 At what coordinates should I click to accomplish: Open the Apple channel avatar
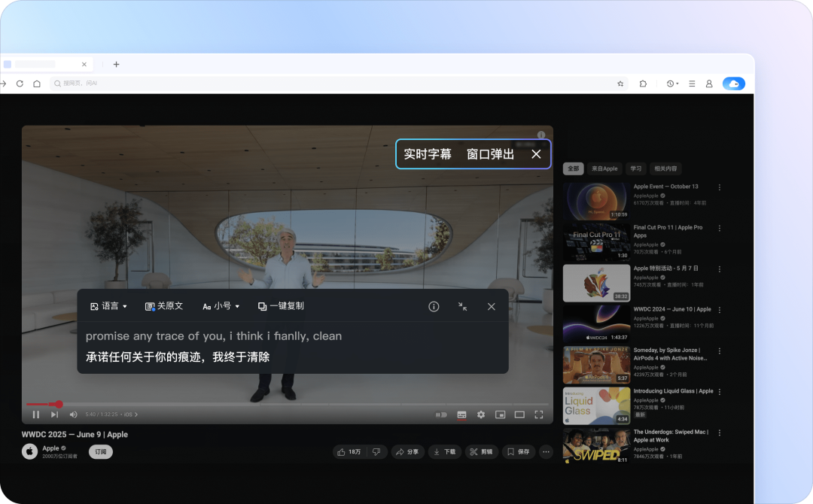(x=29, y=451)
